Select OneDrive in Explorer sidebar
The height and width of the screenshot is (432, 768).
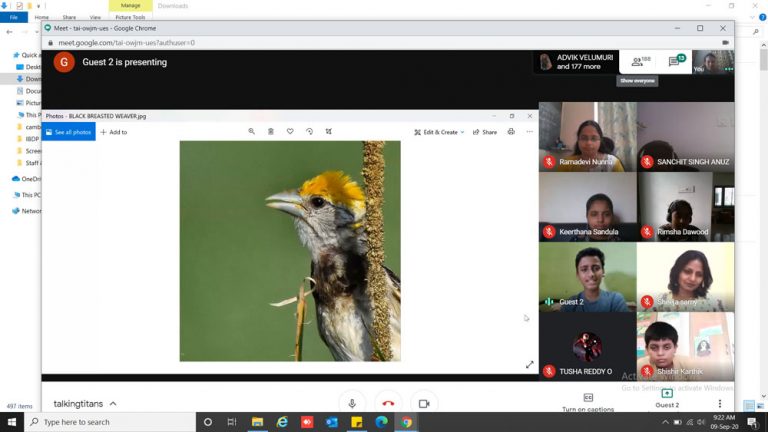click(26, 179)
